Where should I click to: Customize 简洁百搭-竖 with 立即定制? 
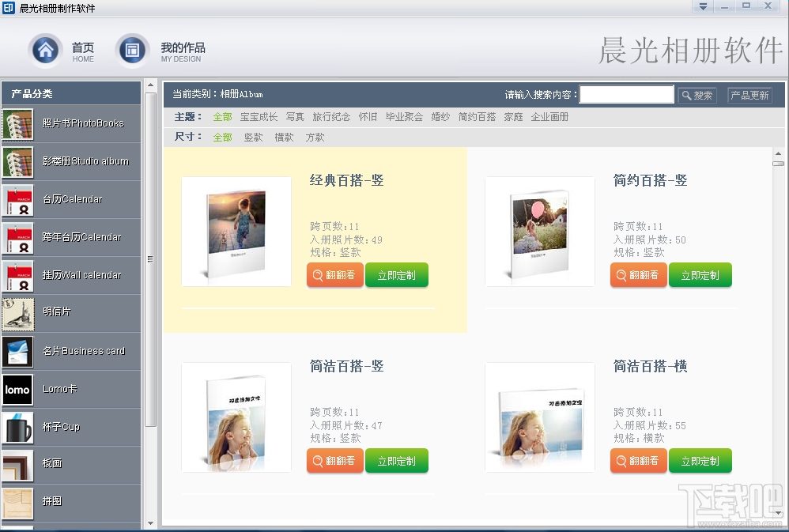tap(397, 461)
